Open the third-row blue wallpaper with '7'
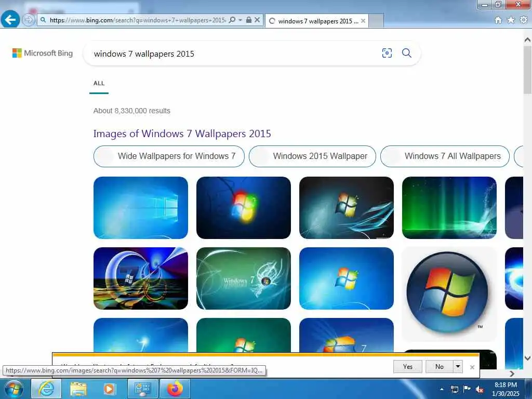The image size is (532, 399). pyautogui.click(x=347, y=335)
